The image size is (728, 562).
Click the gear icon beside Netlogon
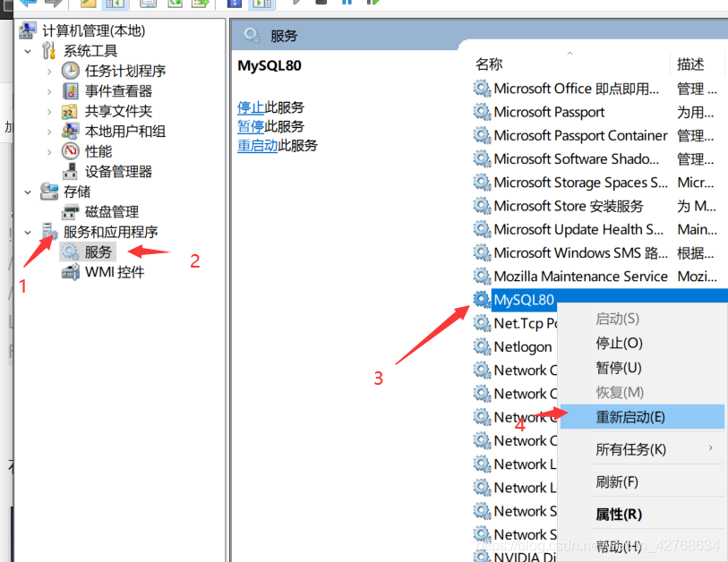(x=482, y=346)
